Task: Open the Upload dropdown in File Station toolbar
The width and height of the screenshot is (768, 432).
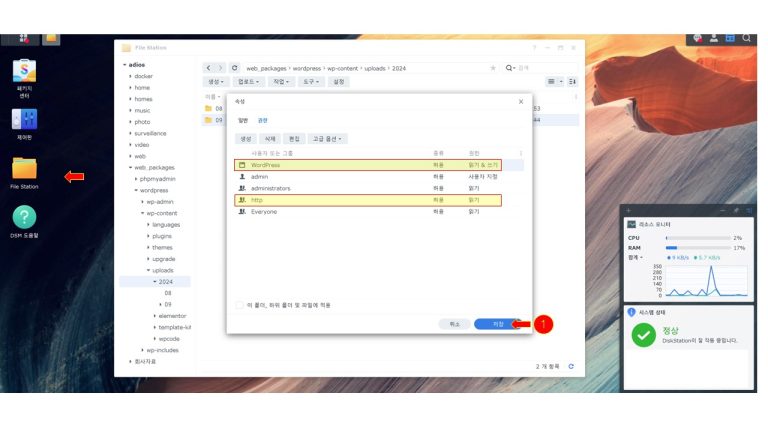Action: 248,82
